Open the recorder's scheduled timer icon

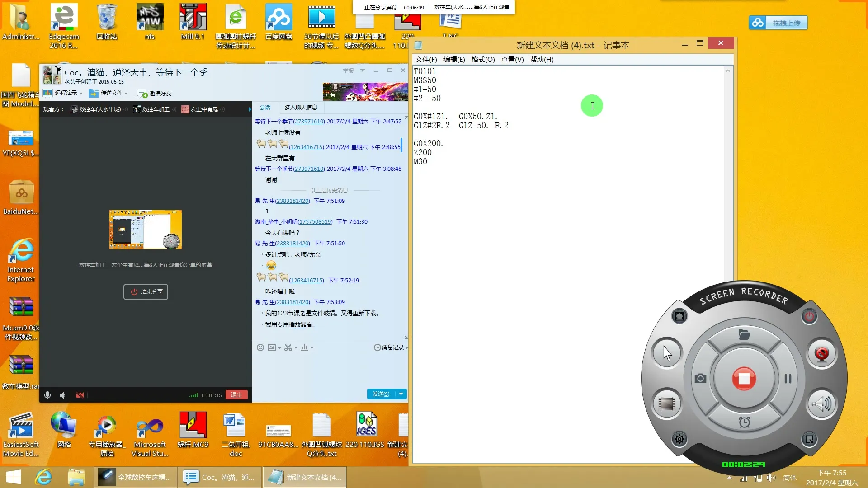[744, 422]
